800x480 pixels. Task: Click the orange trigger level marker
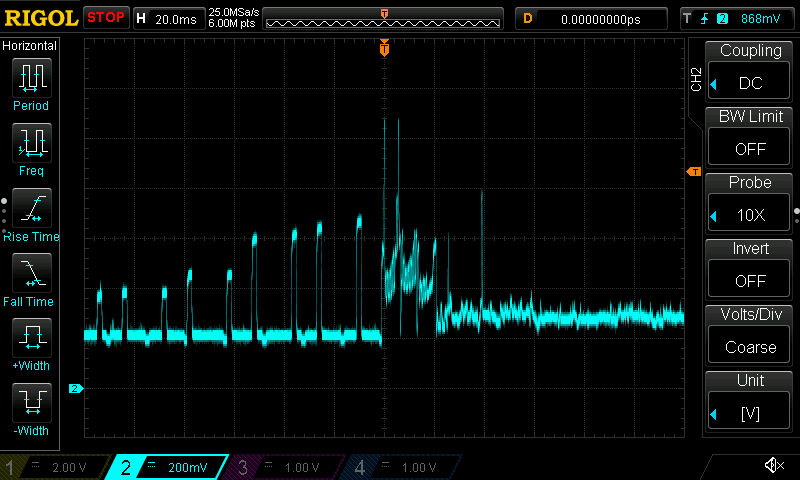693,172
